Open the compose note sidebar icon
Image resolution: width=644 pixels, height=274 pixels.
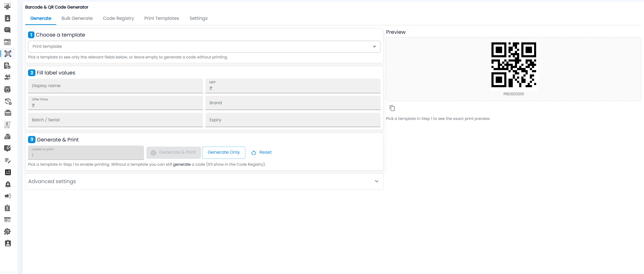(8, 148)
